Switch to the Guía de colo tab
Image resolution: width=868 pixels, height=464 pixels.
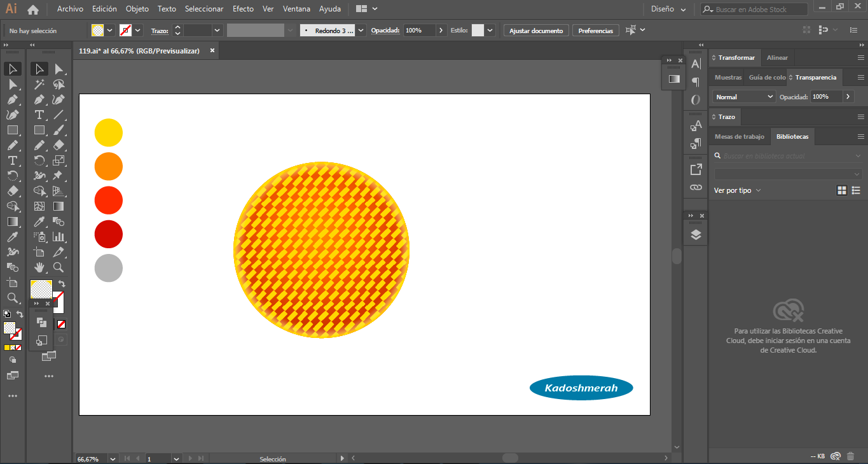pos(767,78)
